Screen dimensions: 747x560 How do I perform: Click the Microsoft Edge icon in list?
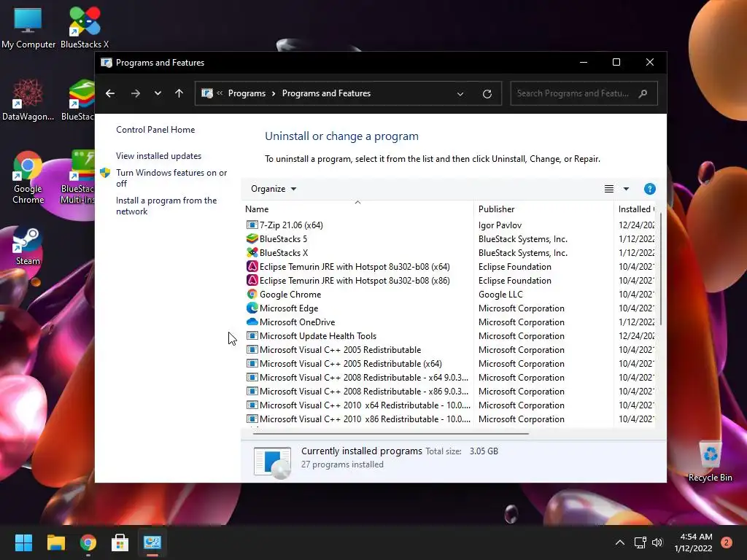252,308
